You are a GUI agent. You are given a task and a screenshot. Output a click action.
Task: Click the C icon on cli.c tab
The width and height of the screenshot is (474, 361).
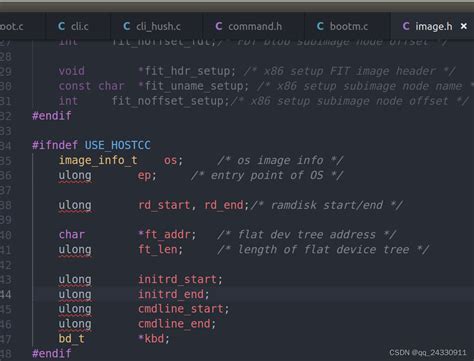[61, 26]
